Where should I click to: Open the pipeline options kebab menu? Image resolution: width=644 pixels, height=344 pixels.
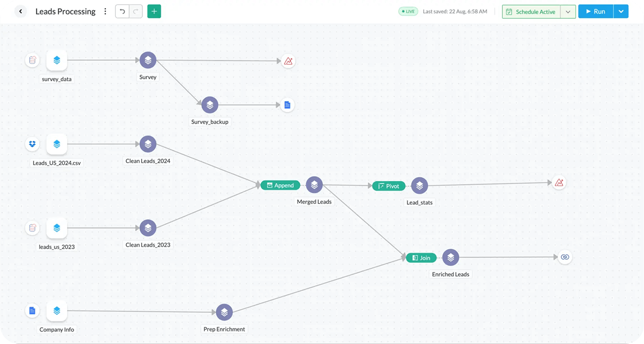105,11
